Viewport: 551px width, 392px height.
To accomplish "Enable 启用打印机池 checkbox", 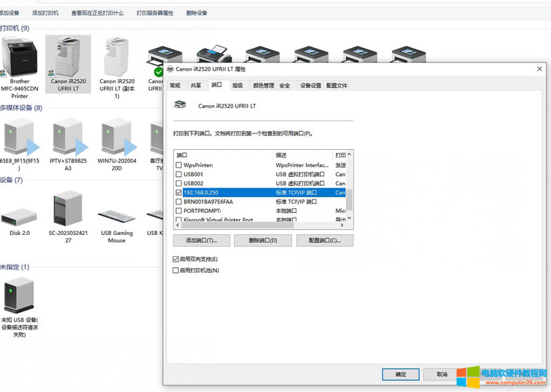I will point(176,270).
